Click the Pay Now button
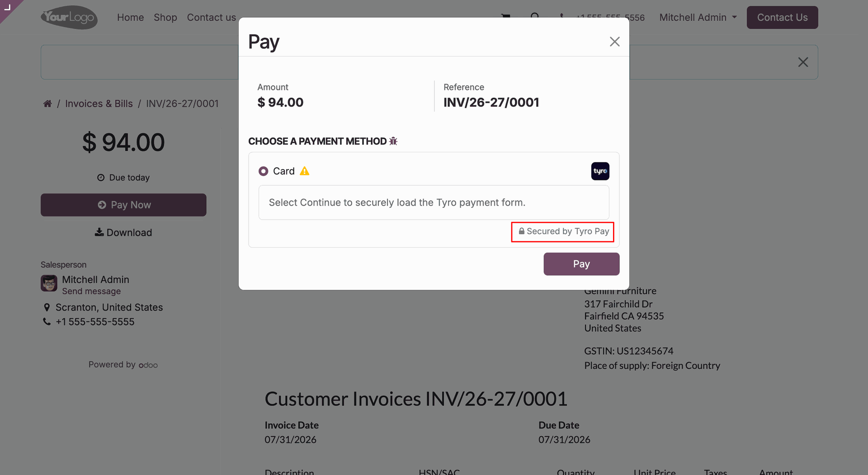The width and height of the screenshot is (868, 475). click(x=123, y=205)
